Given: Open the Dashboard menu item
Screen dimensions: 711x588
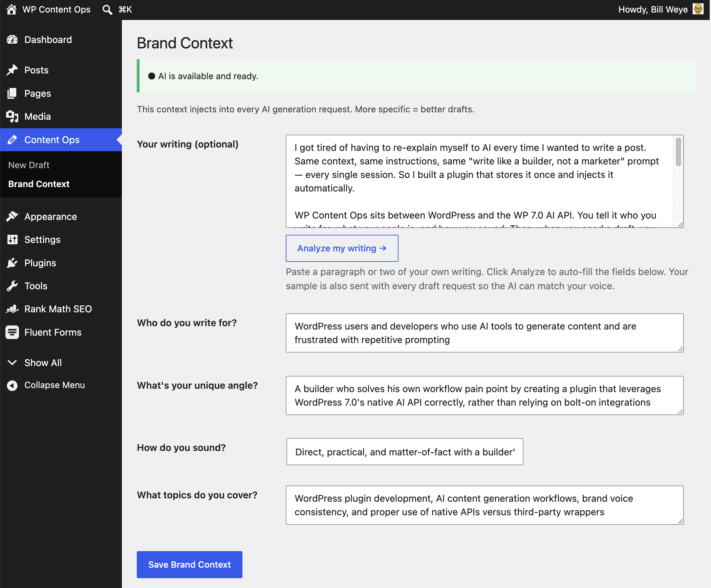Looking at the screenshot, I should [61, 40].
